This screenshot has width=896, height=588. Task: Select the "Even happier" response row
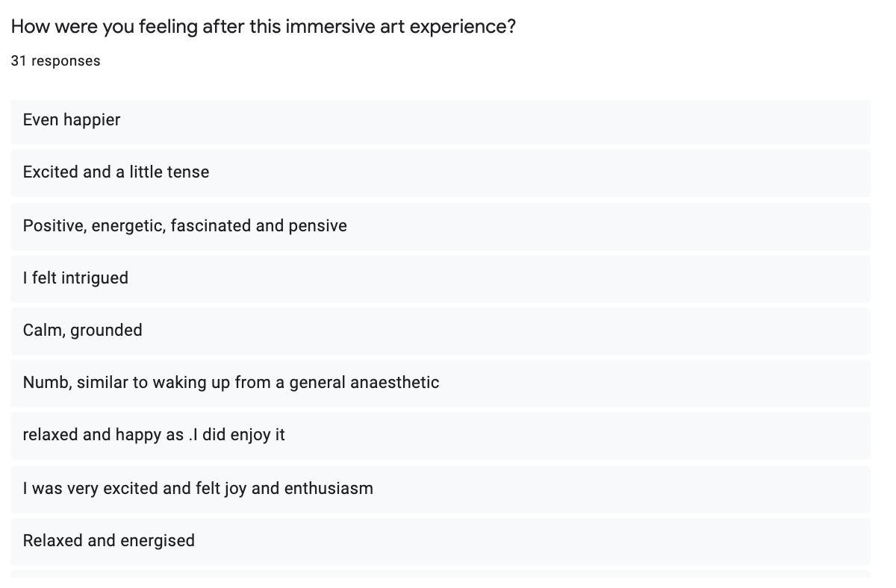pyautogui.click(x=440, y=121)
